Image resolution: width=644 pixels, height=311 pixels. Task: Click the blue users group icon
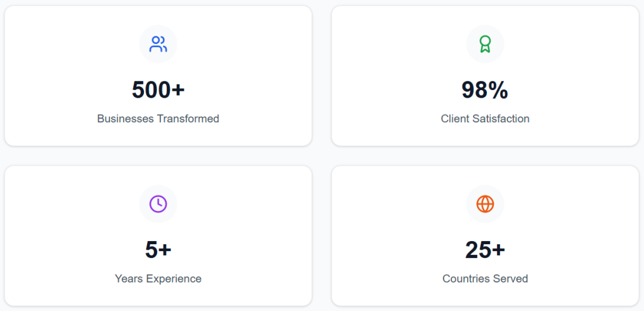(158, 44)
